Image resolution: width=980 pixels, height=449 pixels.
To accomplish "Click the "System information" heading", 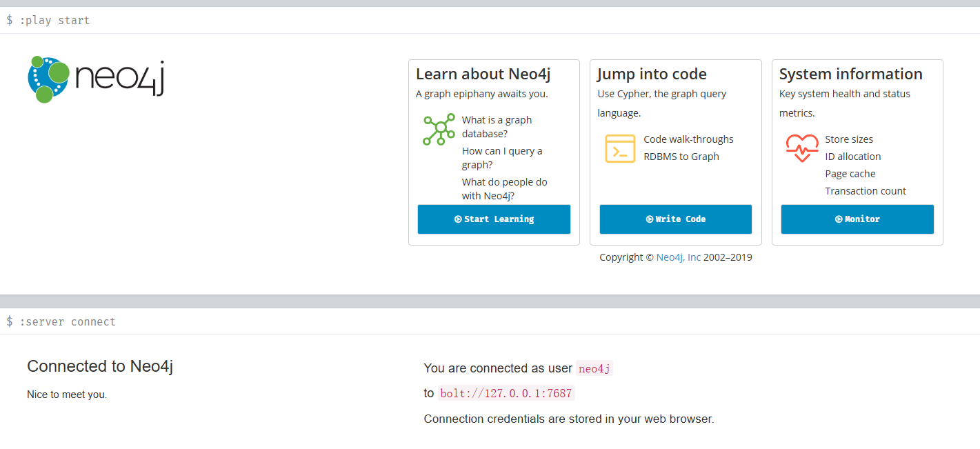I will click(850, 74).
